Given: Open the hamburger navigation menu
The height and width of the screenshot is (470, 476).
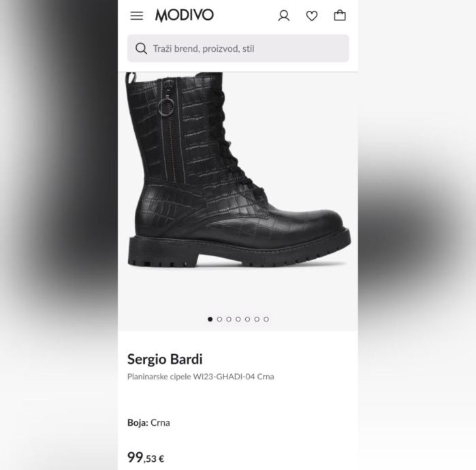Looking at the screenshot, I should (x=137, y=16).
